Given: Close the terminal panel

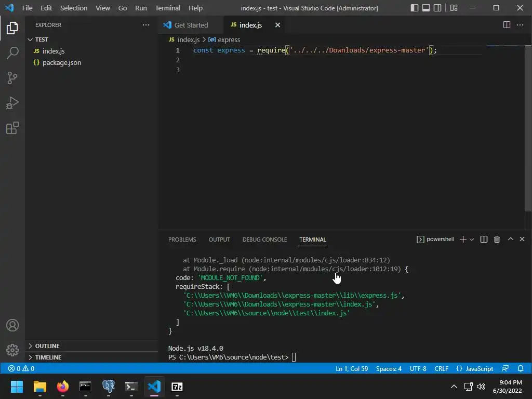Looking at the screenshot, I should click(x=522, y=239).
